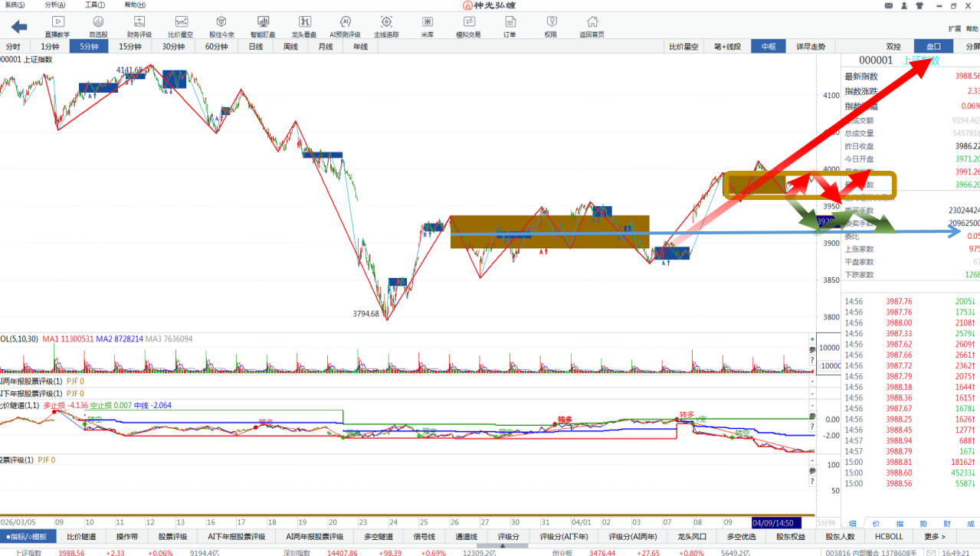Viewport: 980px width, 556px height.
Task: Switch to the 30分钟 timeframe tab
Action: click(x=173, y=47)
